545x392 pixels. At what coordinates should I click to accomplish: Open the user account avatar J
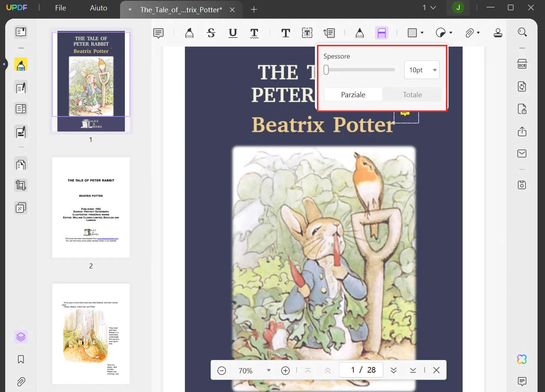click(458, 7)
